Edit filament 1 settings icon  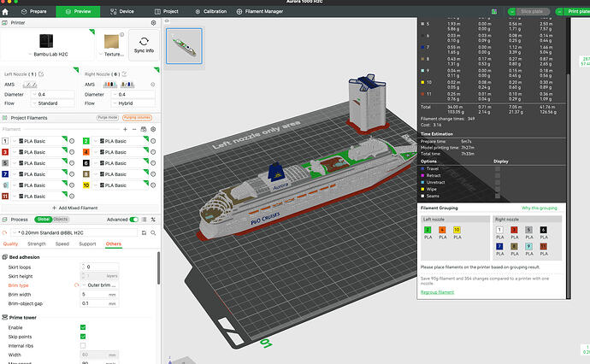(72, 141)
